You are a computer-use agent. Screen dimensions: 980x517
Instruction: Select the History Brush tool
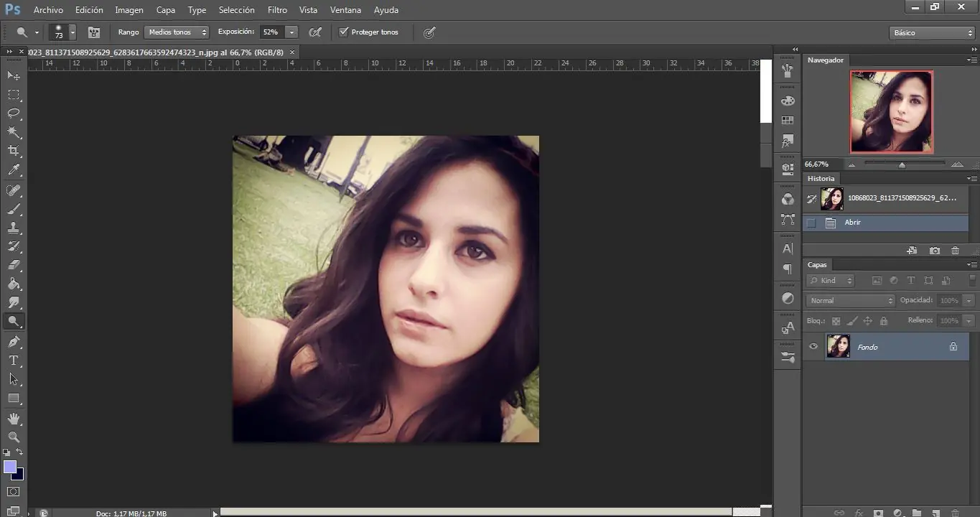pyautogui.click(x=14, y=246)
